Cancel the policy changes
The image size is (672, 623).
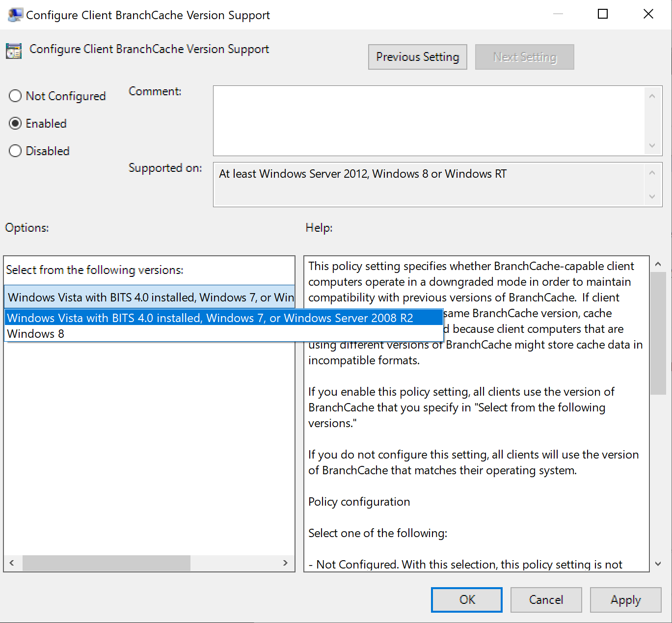[546, 599]
